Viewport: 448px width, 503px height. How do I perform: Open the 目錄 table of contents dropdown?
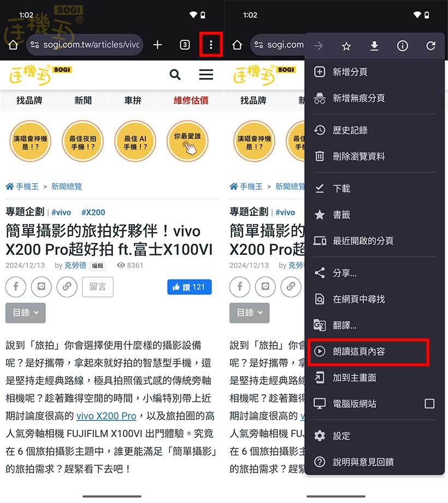click(x=25, y=313)
